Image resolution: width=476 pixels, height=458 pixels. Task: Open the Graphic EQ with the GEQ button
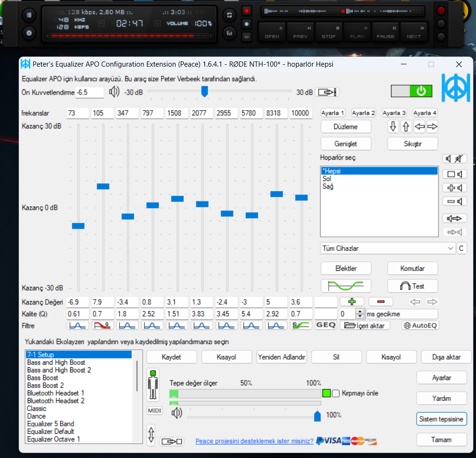[x=326, y=325]
